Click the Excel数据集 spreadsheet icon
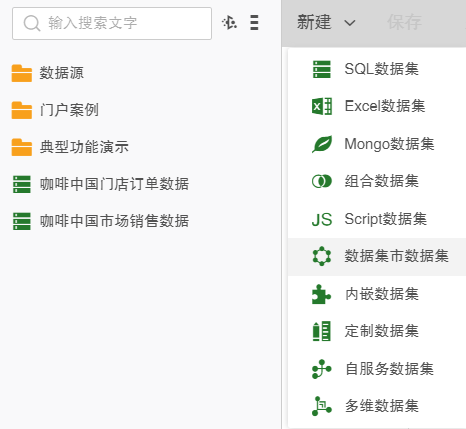This screenshot has width=466, height=429. click(322, 106)
